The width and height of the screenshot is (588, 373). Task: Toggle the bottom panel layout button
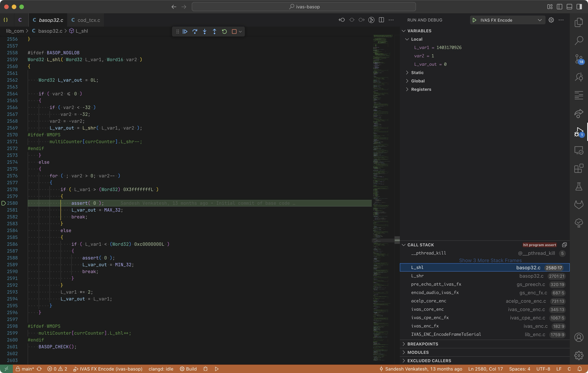(x=569, y=7)
